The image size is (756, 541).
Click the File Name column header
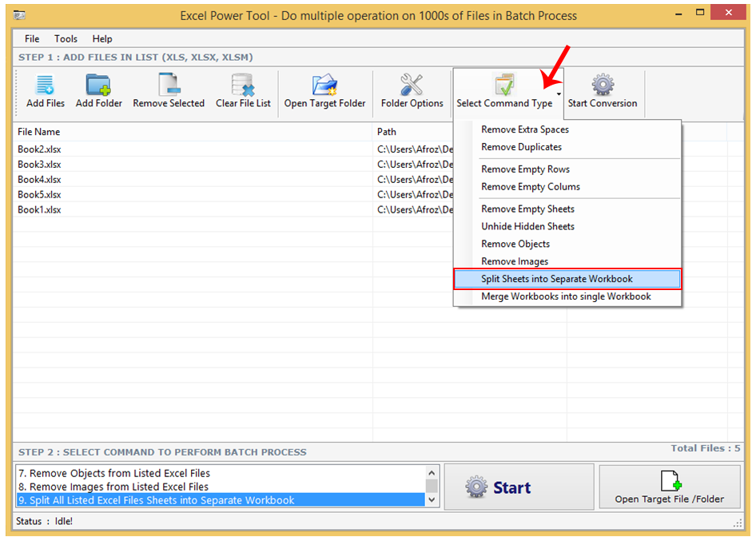193,132
